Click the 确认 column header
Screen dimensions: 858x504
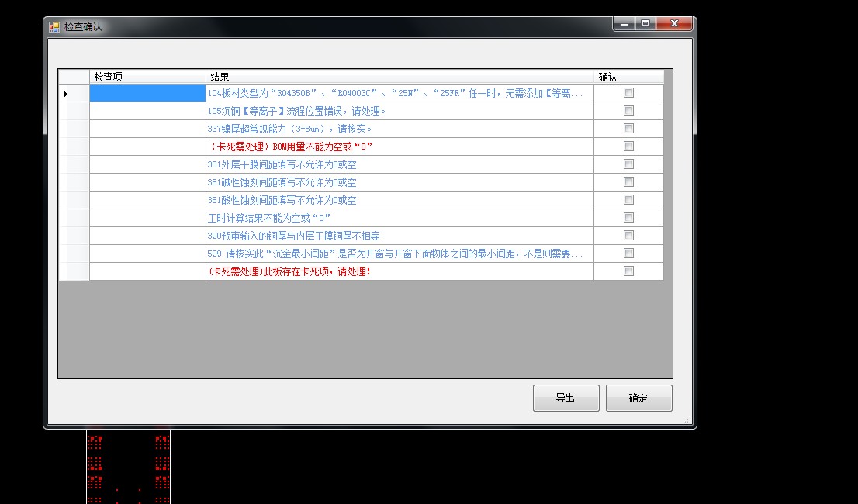click(x=628, y=77)
